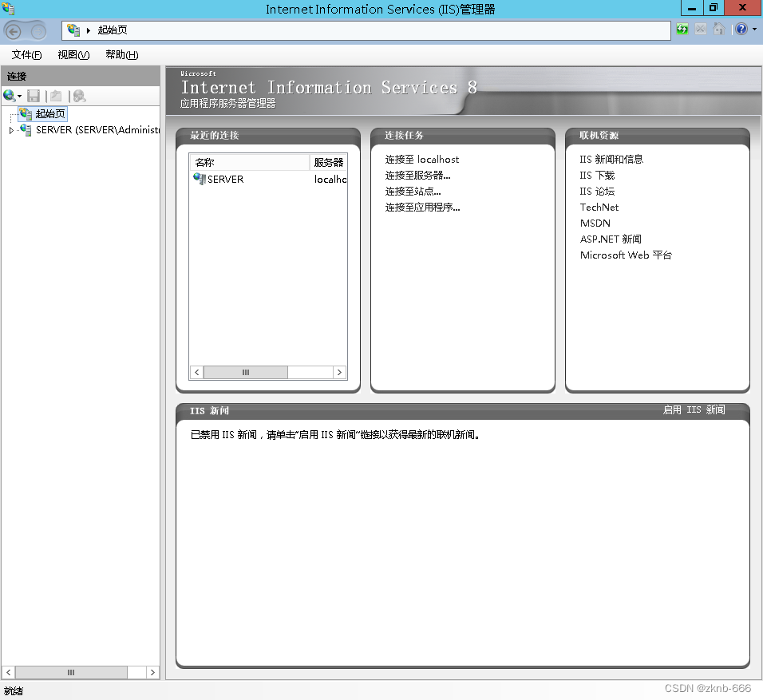Click the Up folder icon in Connections toolbar

coord(56,96)
